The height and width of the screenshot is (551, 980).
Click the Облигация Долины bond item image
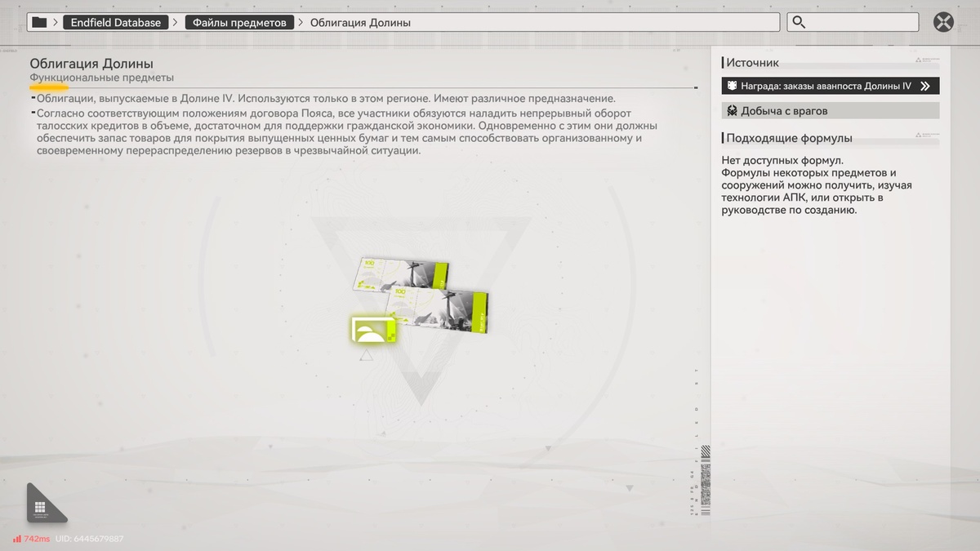423,296
